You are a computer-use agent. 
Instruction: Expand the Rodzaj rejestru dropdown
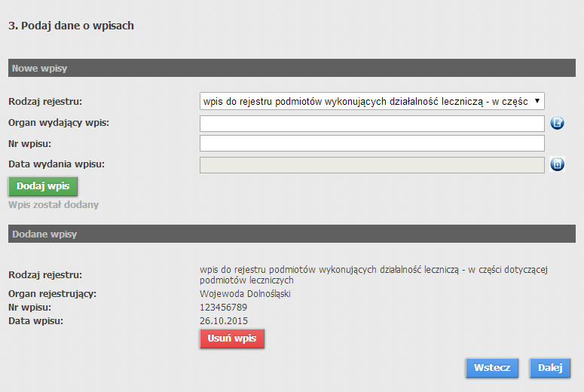(x=371, y=102)
